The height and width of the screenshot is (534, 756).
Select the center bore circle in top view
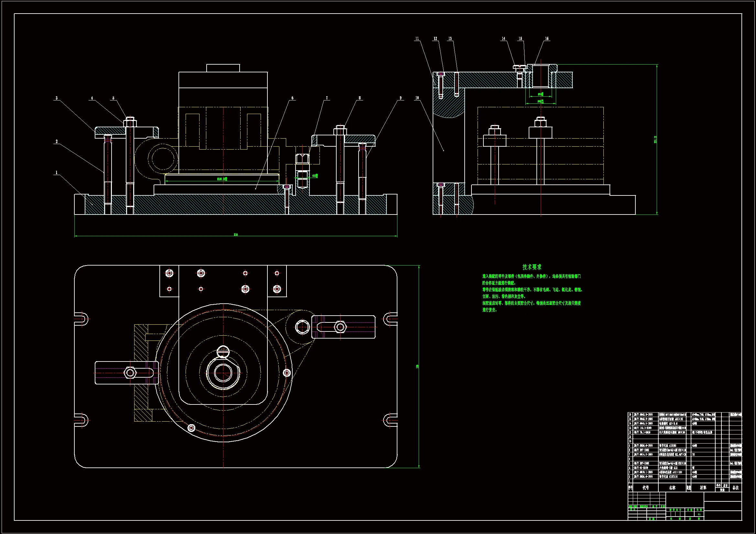pos(223,373)
